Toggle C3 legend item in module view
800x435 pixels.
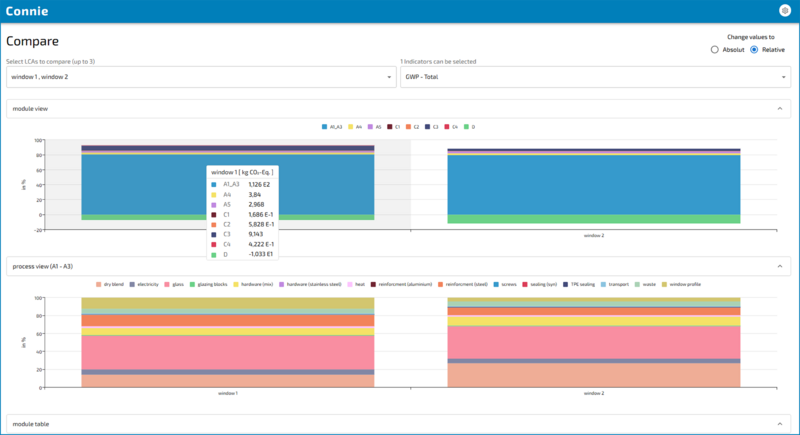coord(434,127)
